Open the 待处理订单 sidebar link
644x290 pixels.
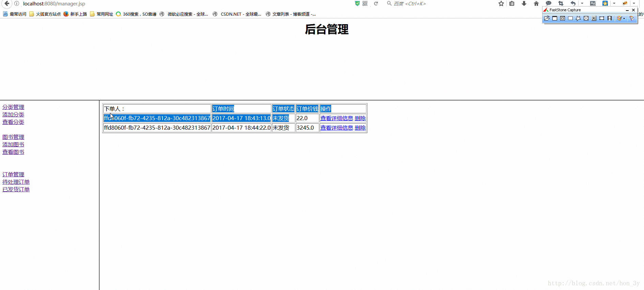click(16, 182)
